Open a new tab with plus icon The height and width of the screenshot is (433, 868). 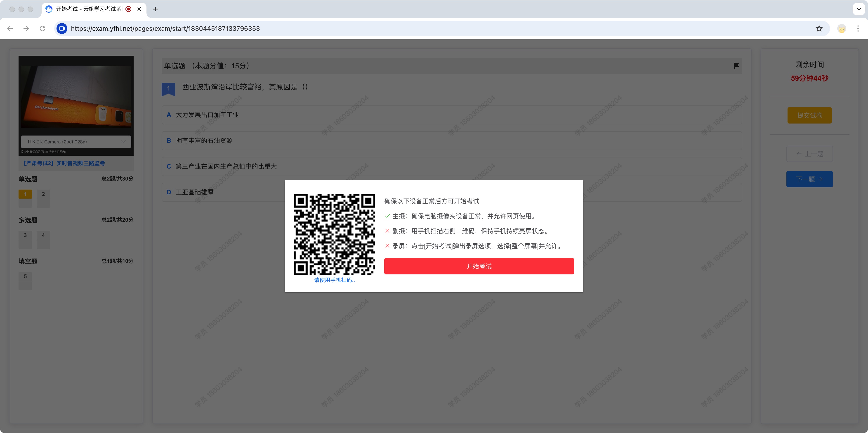coord(155,9)
